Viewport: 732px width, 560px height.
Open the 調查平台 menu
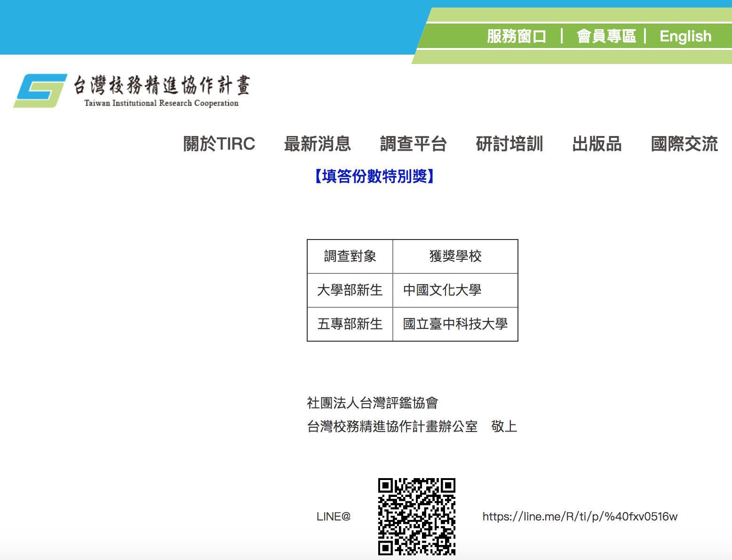(x=414, y=144)
